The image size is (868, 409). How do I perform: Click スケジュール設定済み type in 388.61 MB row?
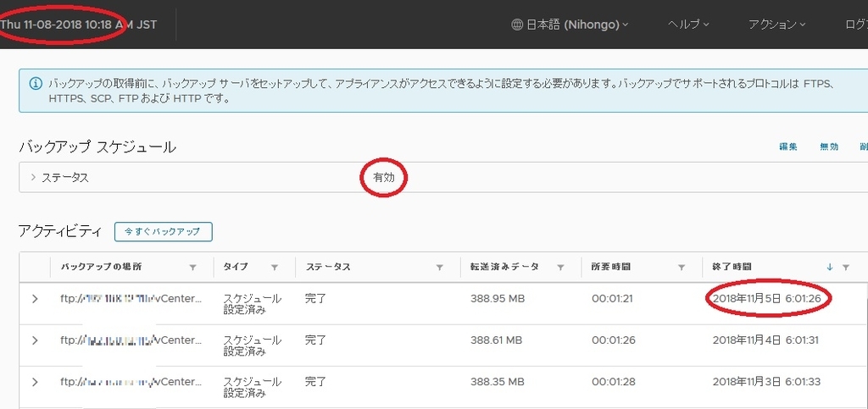pos(252,346)
